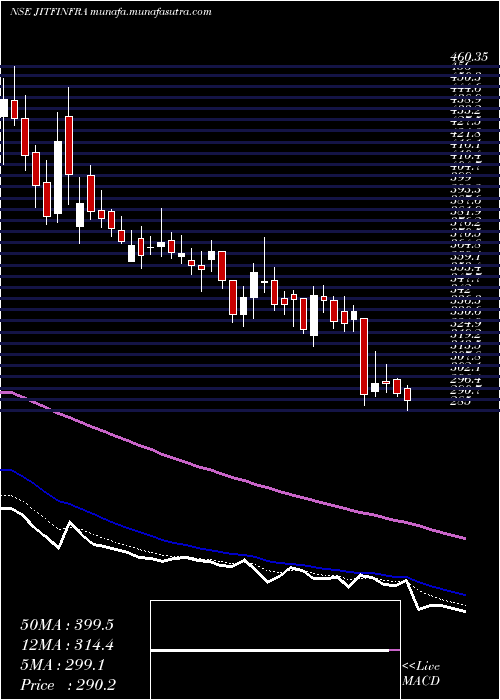The height and width of the screenshot is (700, 500).
Task: Click the pink 50MA moving average line
Action: 232,478
